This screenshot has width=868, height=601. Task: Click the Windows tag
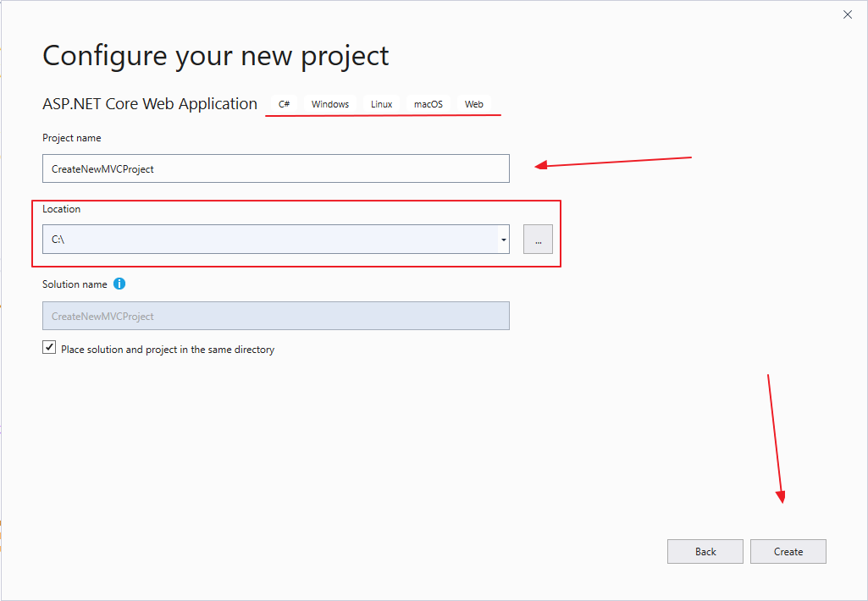click(x=330, y=104)
